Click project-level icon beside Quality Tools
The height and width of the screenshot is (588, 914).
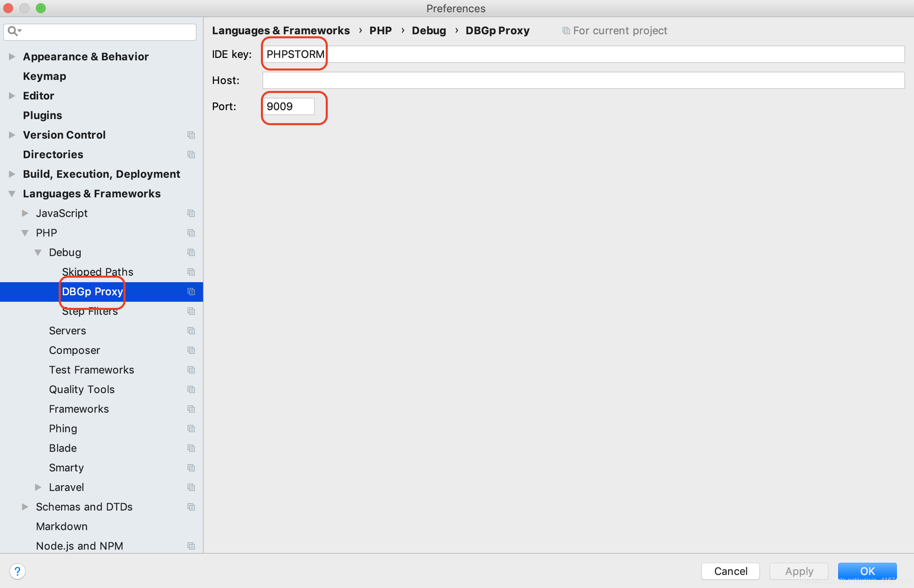point(191,389)
